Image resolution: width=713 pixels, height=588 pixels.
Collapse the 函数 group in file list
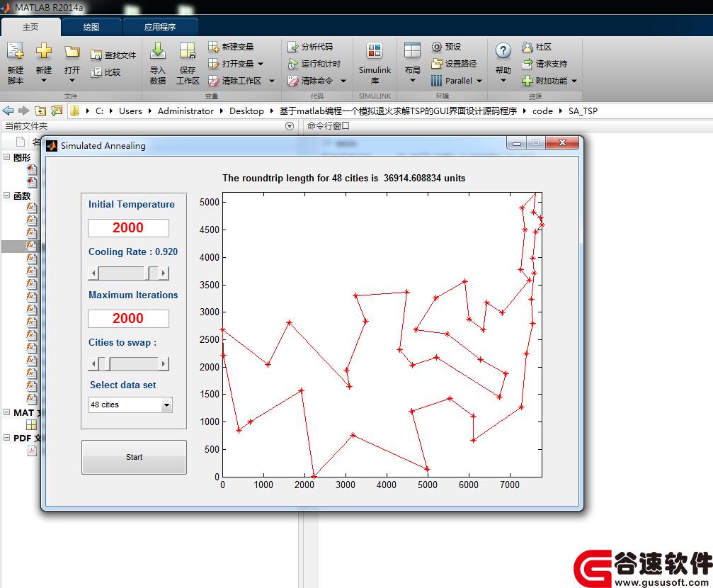[x=7, y=196]
